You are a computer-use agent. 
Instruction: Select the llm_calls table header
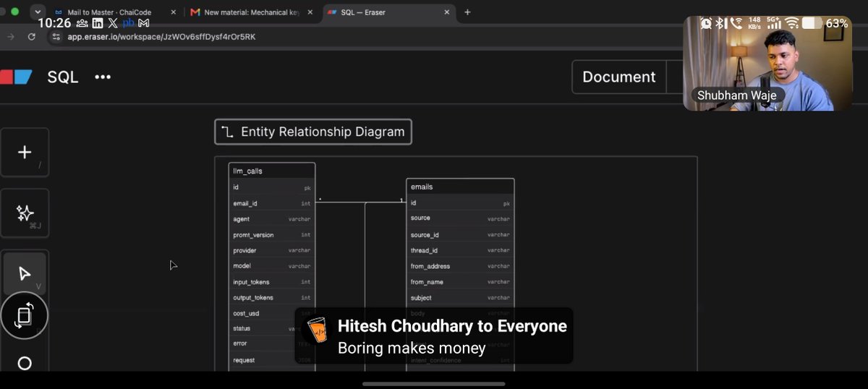pyautogui.click(x=272, y=171)
